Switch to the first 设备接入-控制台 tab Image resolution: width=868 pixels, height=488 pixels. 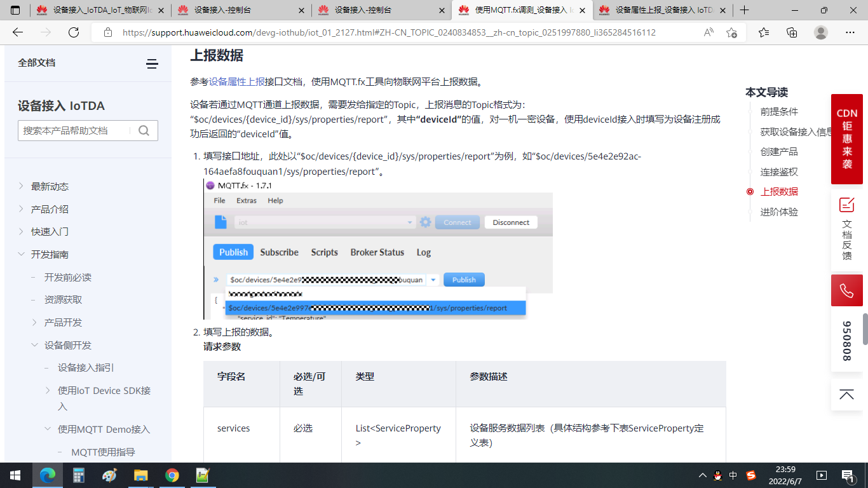click(242, 10)
